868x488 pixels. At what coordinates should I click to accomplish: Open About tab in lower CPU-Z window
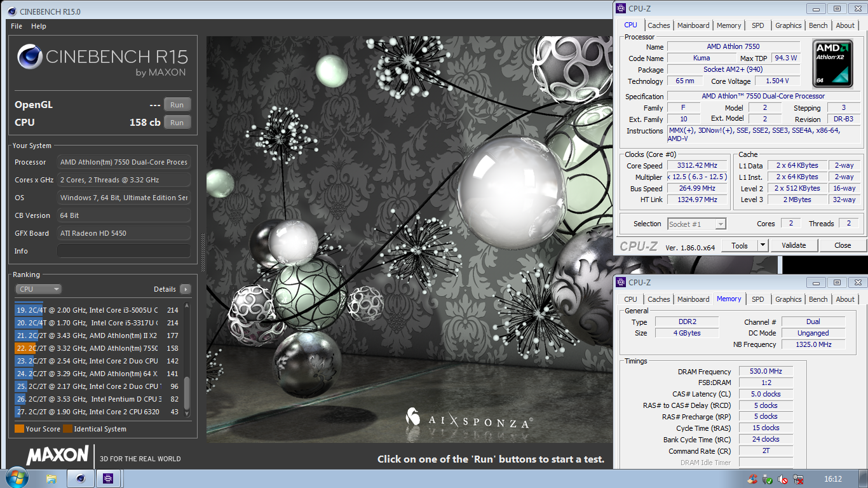(x=845, y=299)
